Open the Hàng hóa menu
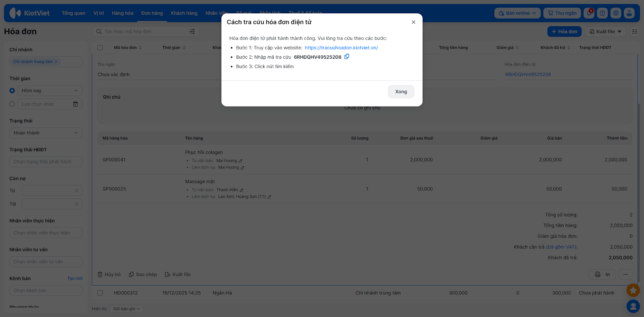This screenshot has width=644, height=317. (x=122, y=13)
